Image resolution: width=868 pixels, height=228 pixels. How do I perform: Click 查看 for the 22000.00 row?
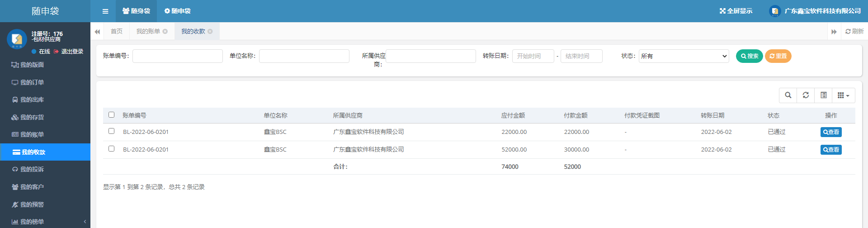pos(831,132)
